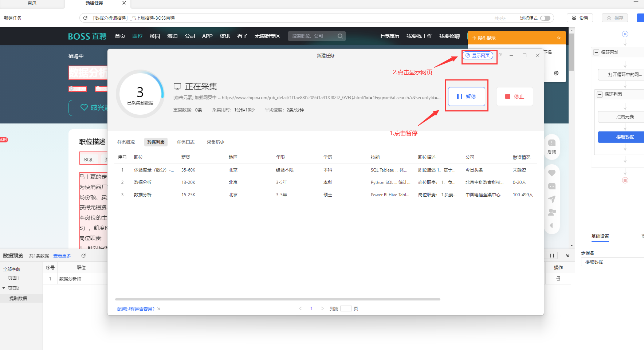Go to the previous page arrow in pagination
Screen dimensions: 644x350
pyautogui.click(x=301, y=308)
